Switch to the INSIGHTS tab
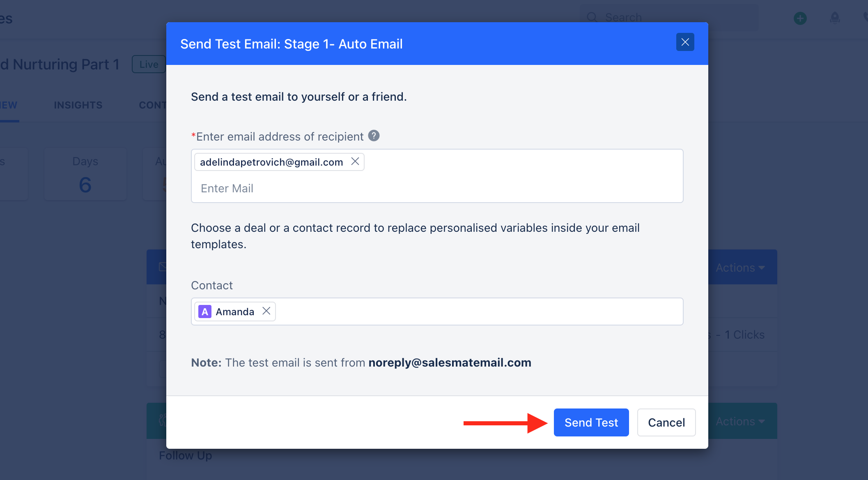This screenshot has width=868, height=480. point(78,105)
